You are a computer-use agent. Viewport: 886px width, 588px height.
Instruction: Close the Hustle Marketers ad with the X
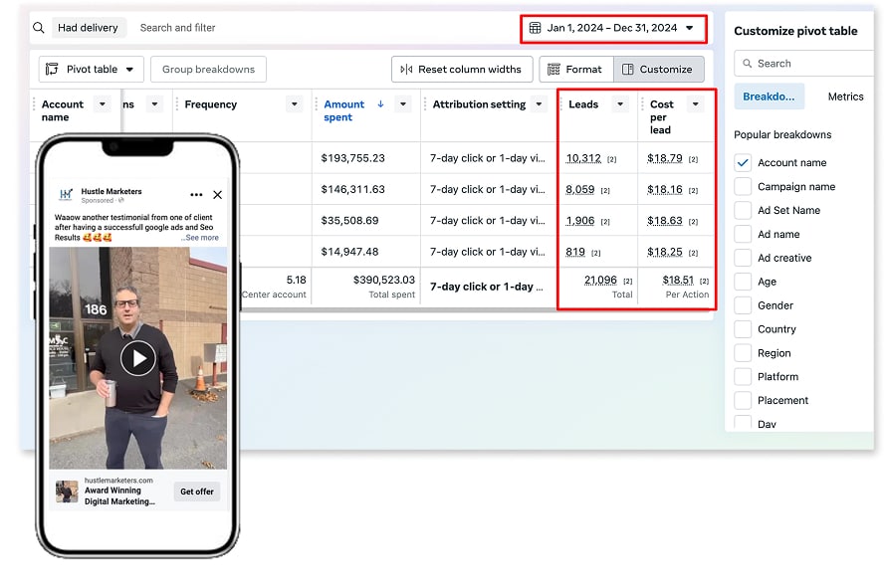218,195
